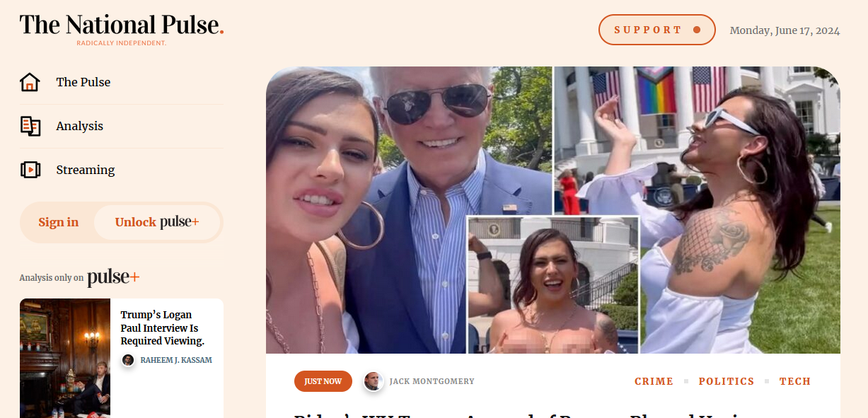Viewport: 868px width, 418px height.
Task: Open the CRIME category tag
Action: pyautogui.click(x=654, y=381)
